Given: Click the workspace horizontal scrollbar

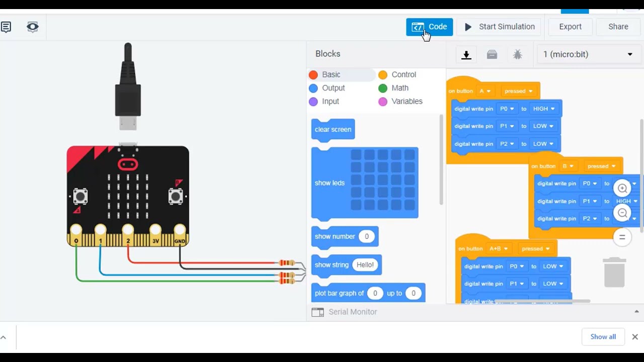Looking at the screenshot, I should pyautogui.click(x=542, y=301).
